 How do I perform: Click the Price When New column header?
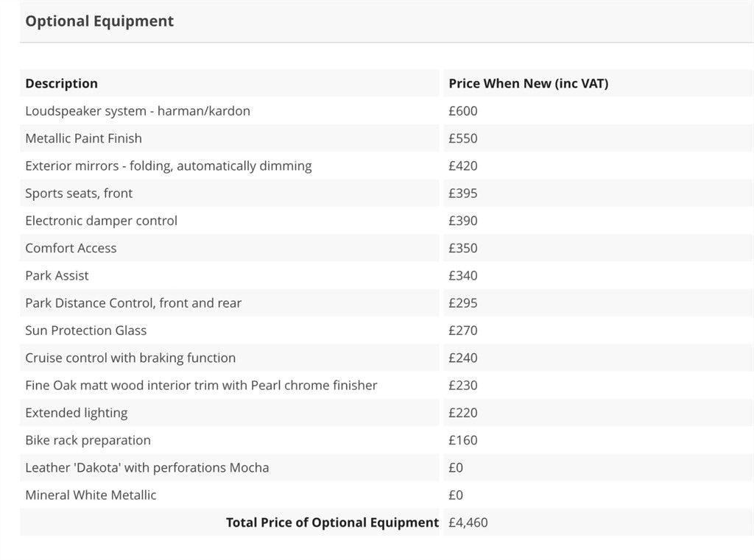pos(528,83)
